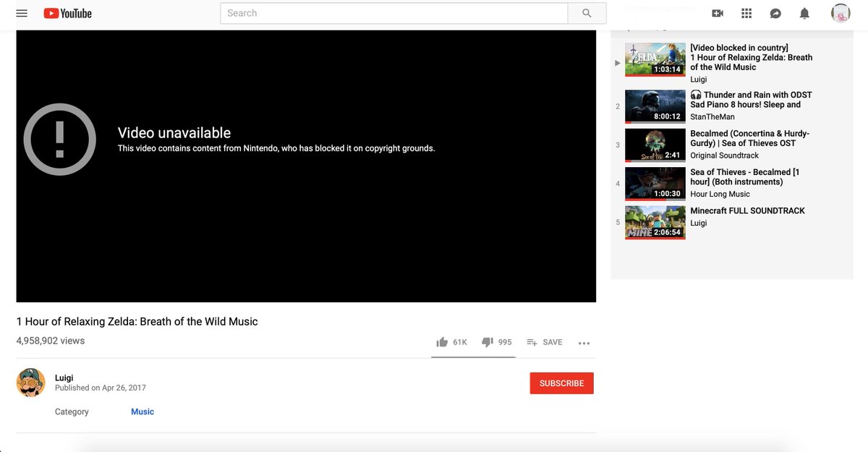Click the 'StanTheMan' channel name
The height and width of the screenshot is (452, 868).
coord(712,116)
